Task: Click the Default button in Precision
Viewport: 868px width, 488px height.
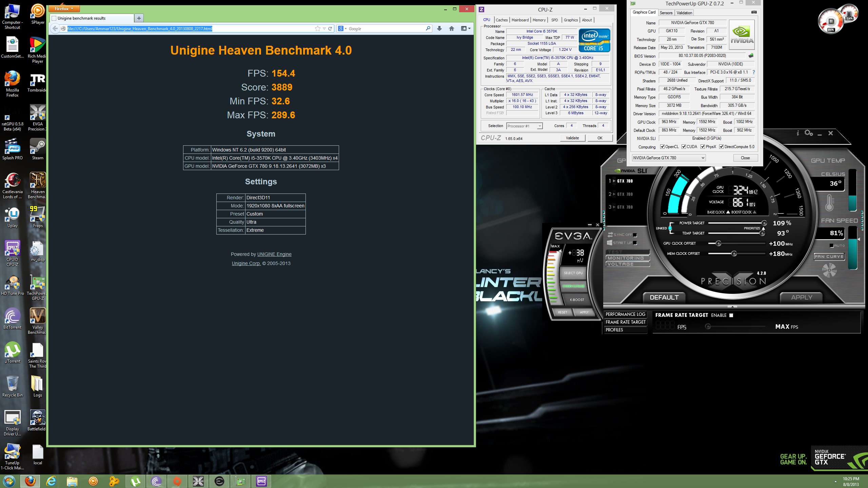Action: 664,298
